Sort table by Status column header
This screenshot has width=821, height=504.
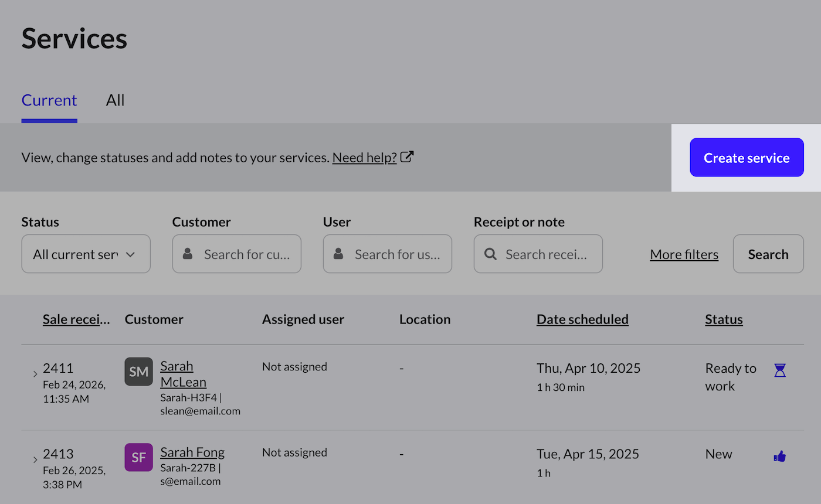[x=724, y=319]
